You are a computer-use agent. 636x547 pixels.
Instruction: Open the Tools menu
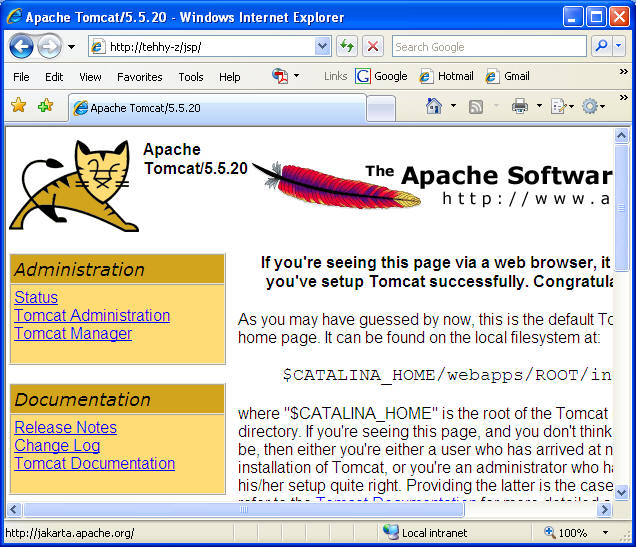(191, 77)
